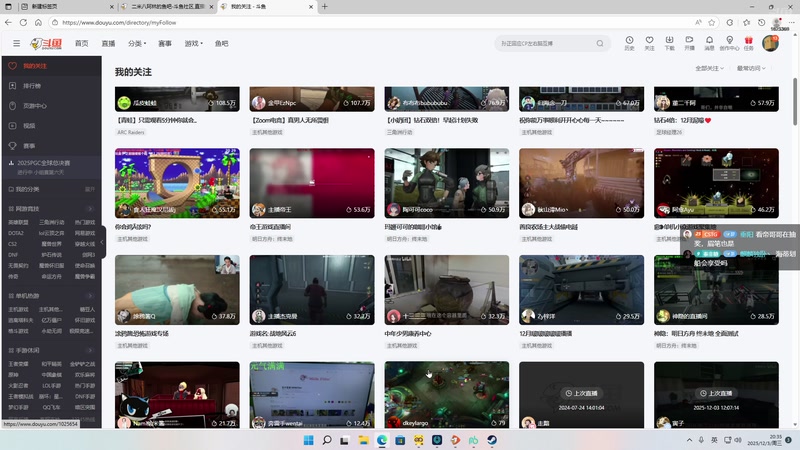This screenshot has height=450, width=800.
Task: Click the 下载 download icon
Action: (x=669, y=43)
